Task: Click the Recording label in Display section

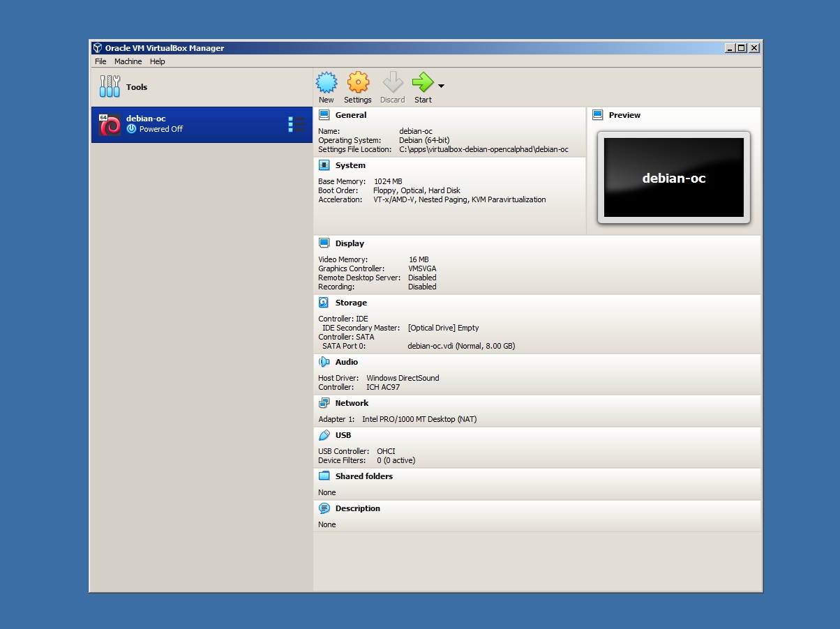Action: 336,287
